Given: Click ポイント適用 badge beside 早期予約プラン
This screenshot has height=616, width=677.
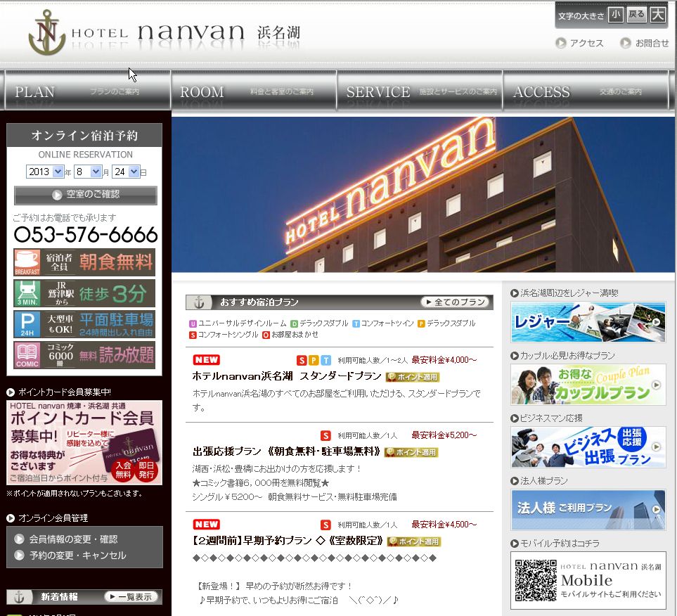Looking at the screenshot, I should pyautogui.click(x=413, y=541).
